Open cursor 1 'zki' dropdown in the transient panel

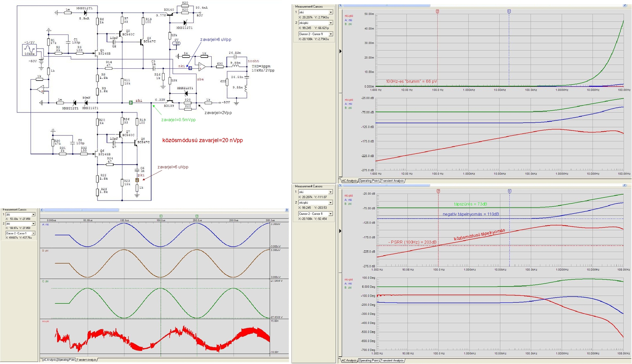(x=33, y=214)
